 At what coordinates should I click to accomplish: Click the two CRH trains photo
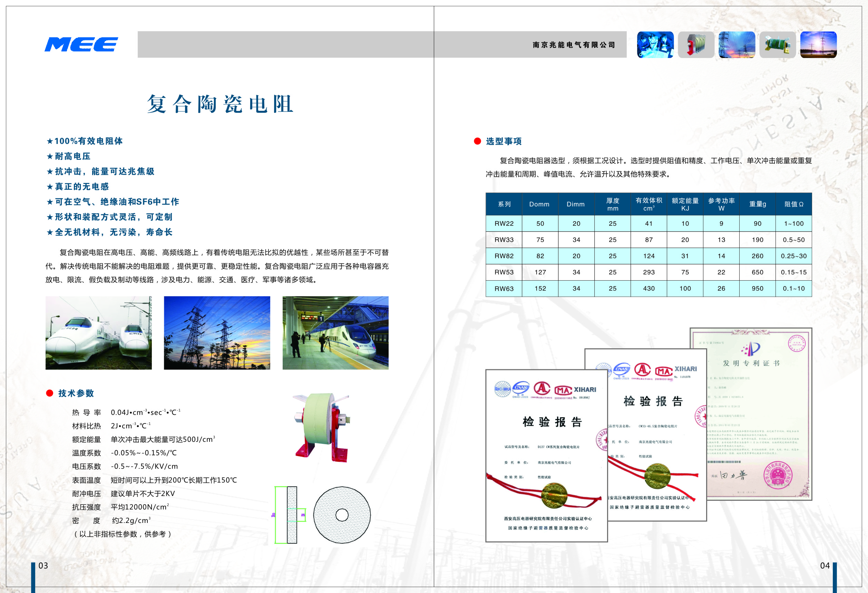click(99, 333)
